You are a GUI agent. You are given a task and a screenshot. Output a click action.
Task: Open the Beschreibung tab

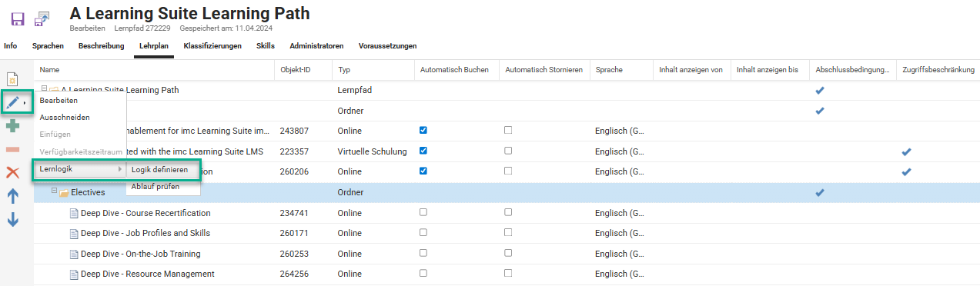(x=101, y=46)
